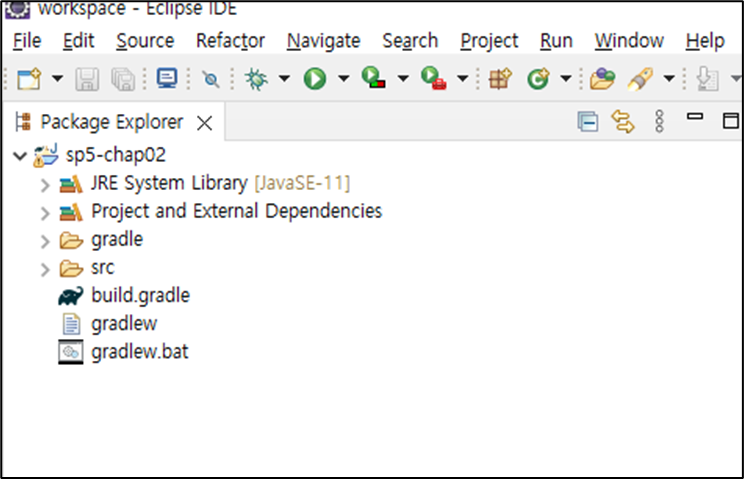Click the New Java Class icon

click(538, 79)
